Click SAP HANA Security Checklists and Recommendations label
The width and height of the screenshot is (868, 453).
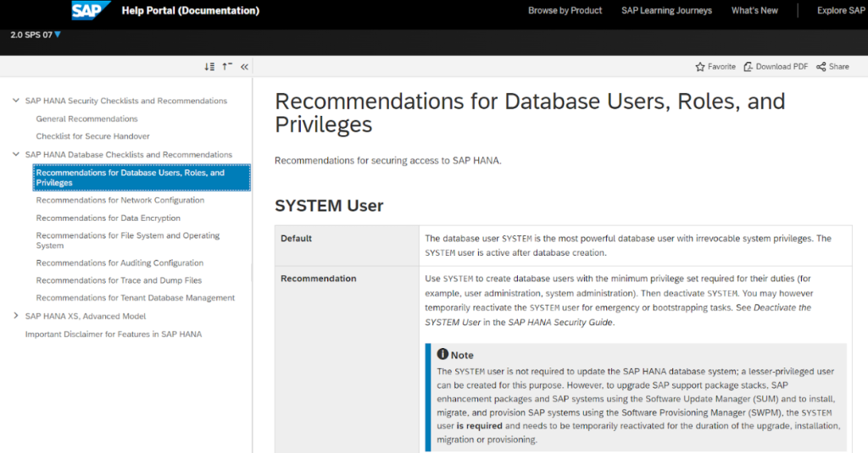tap(126, 101)
